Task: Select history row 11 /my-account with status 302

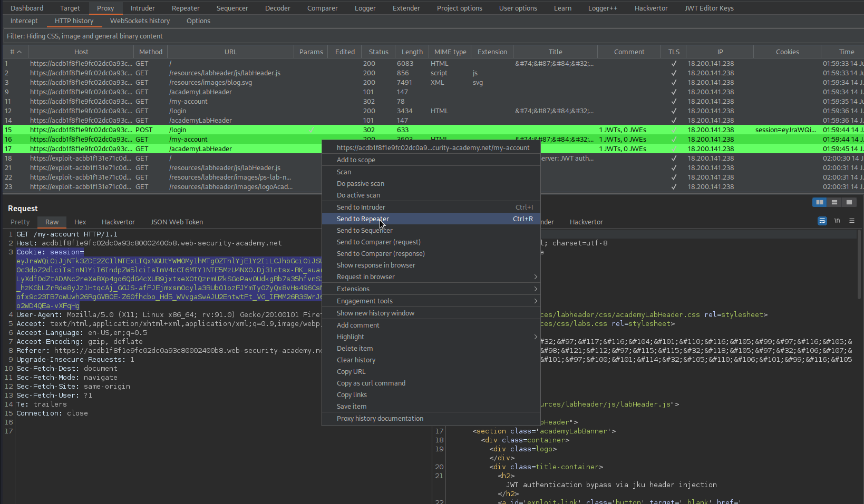Action: [432, 101]
